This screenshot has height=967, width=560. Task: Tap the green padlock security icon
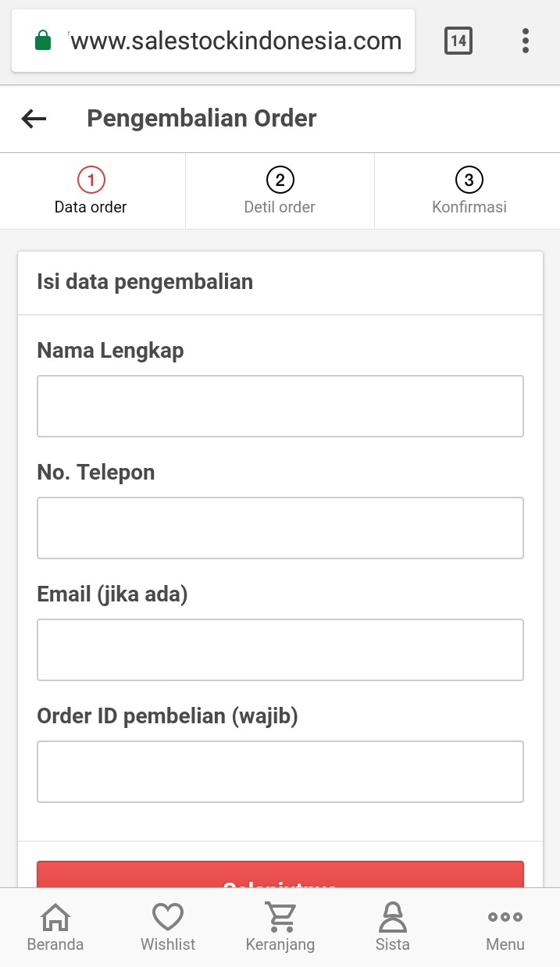pos(43,41)
